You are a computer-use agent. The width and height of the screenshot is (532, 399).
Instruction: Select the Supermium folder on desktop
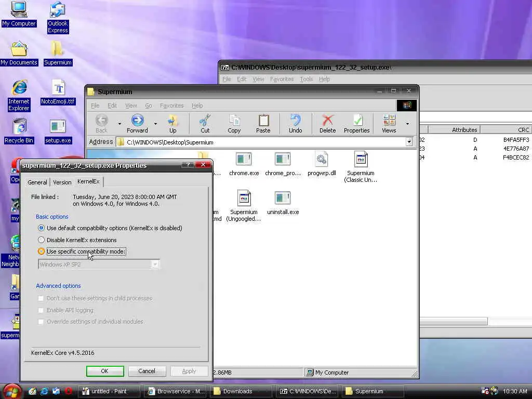[58, 54]
